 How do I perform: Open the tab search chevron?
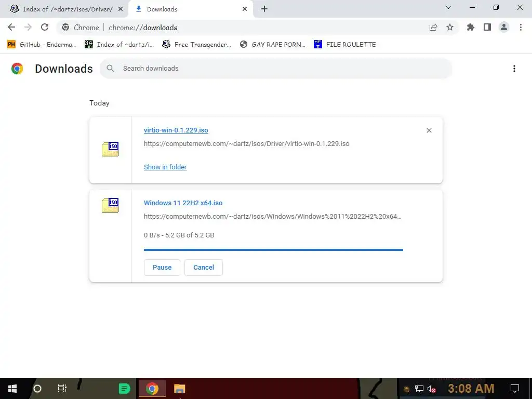(448, 7)
